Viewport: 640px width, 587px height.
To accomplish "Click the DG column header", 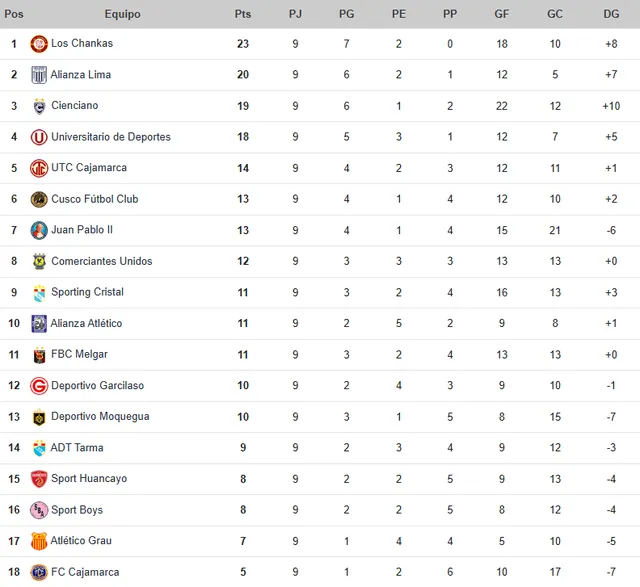I will click(x=611, y=14).
